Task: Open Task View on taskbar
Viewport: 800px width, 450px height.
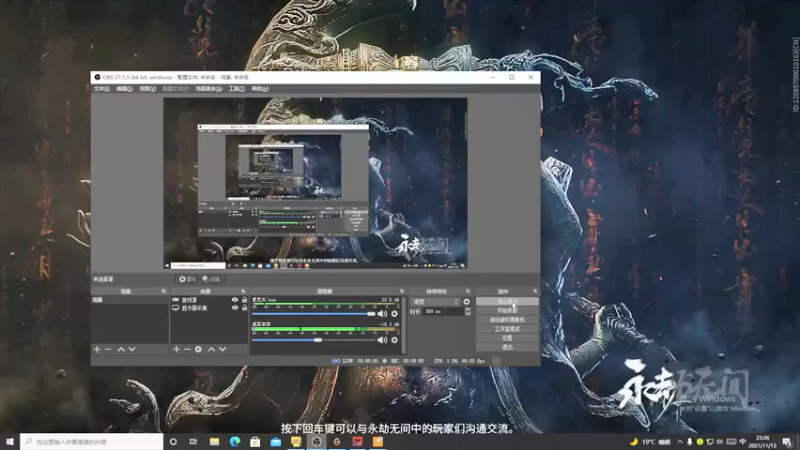Action: pyautogui.click(x=193, y=442)
